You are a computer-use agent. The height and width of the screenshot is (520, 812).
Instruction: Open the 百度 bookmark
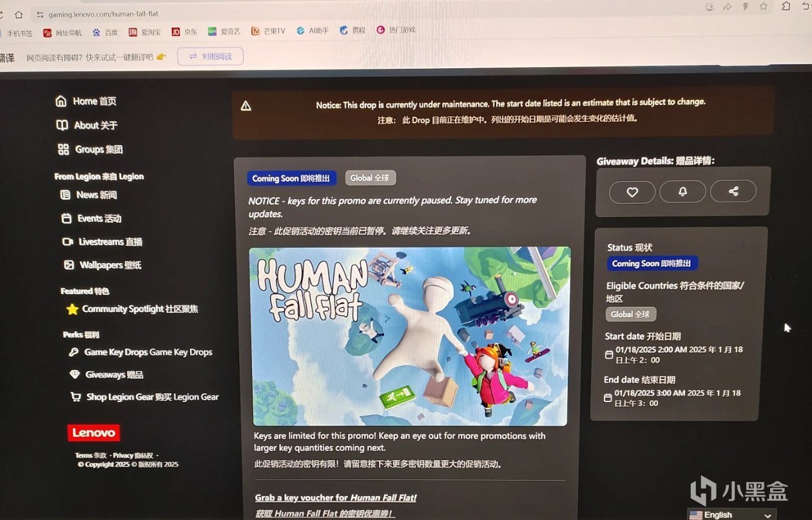[106, 32]
